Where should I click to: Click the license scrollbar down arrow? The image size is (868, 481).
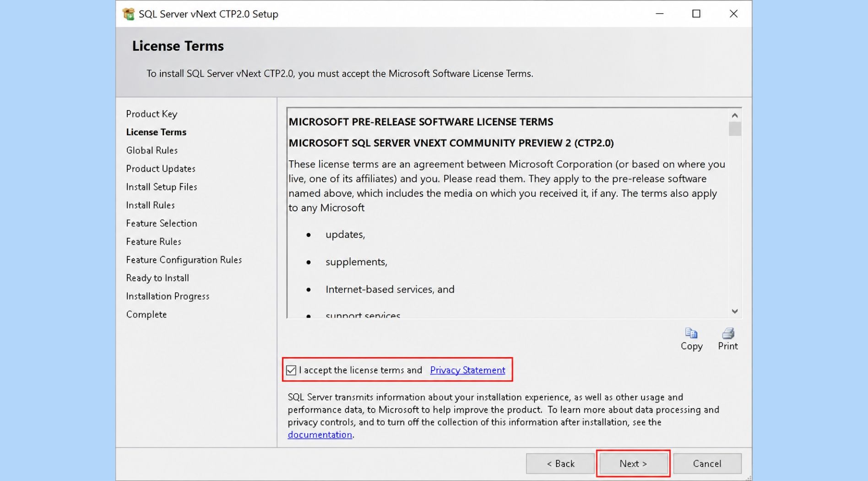735,311
